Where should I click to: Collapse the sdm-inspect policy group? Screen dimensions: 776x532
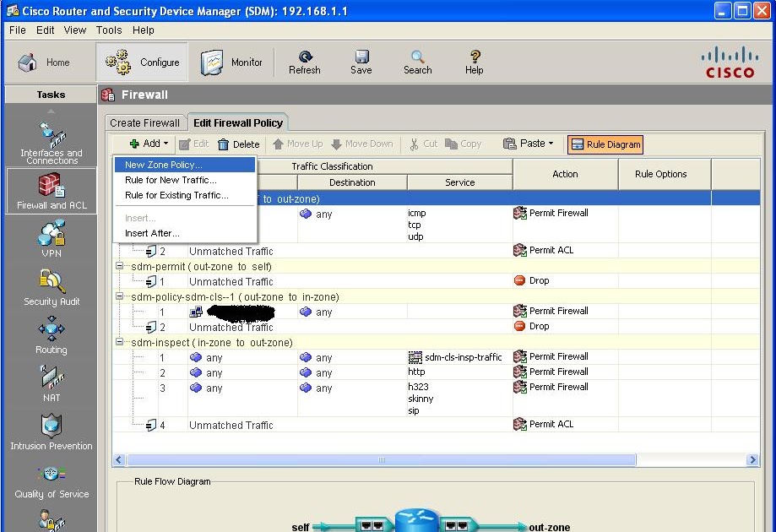point(119,342)
